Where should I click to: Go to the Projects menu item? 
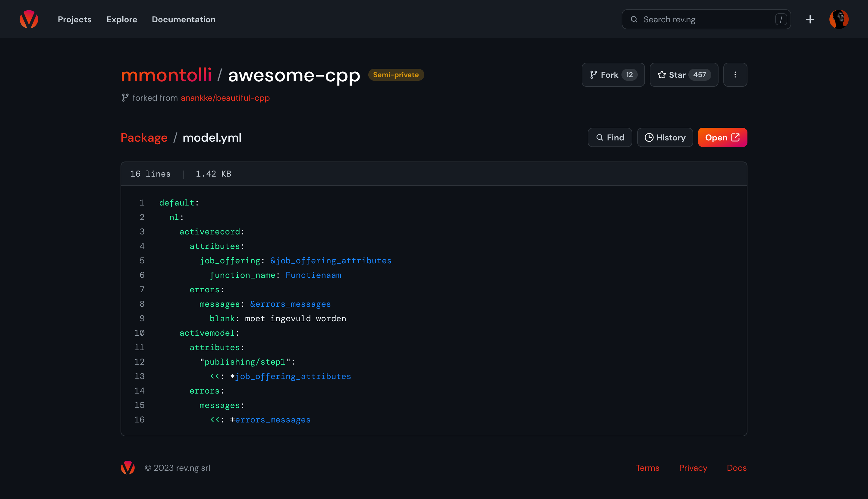[74, 20]
